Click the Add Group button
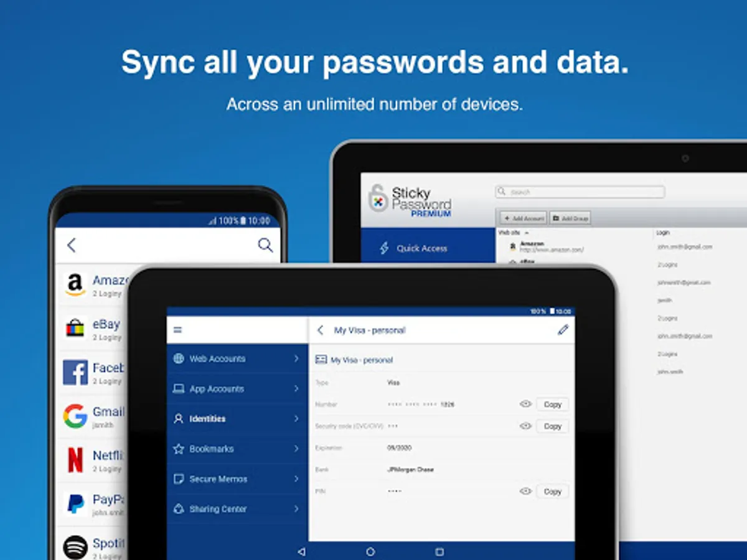The height and width of the screenshot is (560, 747). pos(570,218)
